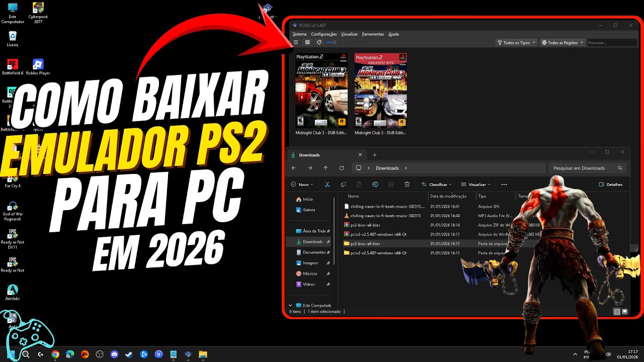644x362 pixels.
Task: Switch to large thumbnails view in status bar
Action: (625, 312)
